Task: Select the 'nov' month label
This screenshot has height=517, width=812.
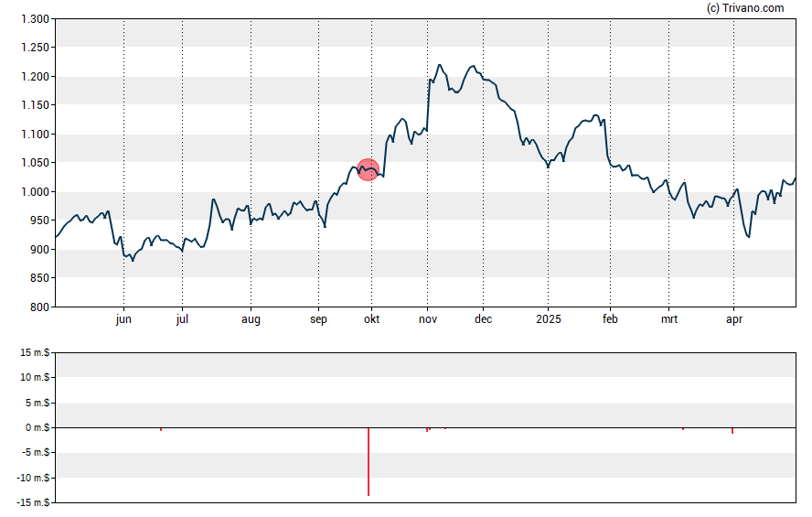Action: click(428, 319)
